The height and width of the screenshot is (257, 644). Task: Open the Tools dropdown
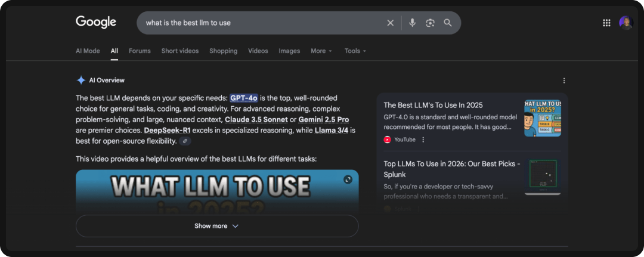pyautogui.click(x=355, y=51)
